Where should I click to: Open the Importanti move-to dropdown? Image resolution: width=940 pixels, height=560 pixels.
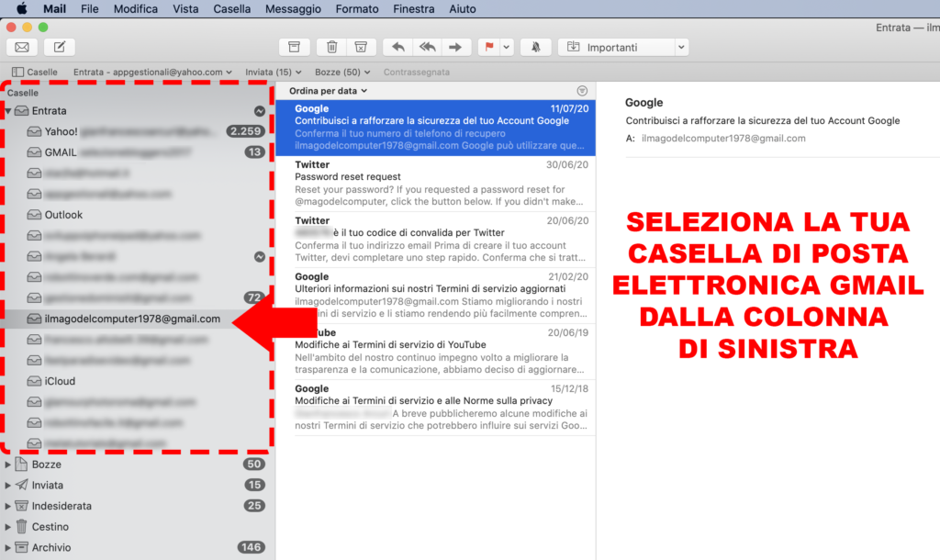(x=623, y=47)
